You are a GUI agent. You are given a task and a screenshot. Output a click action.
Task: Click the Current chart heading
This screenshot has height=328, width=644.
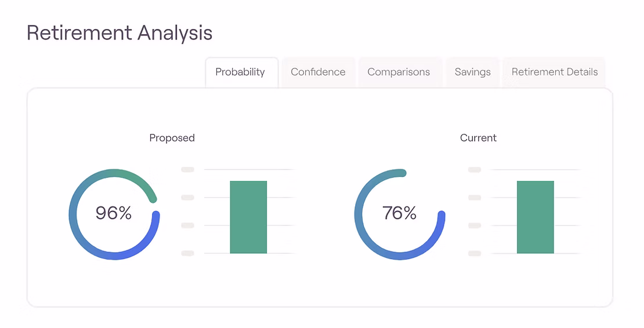pos(478,138)
